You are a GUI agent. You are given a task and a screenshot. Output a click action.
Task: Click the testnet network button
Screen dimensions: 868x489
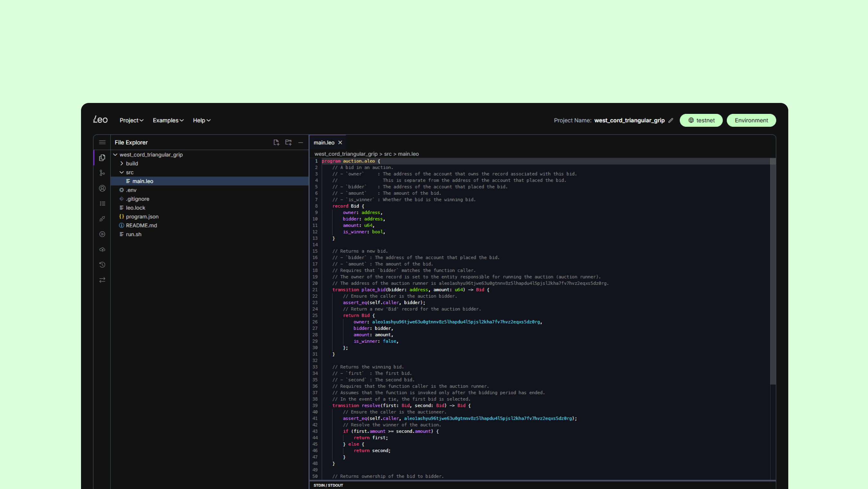coord(701,120)
